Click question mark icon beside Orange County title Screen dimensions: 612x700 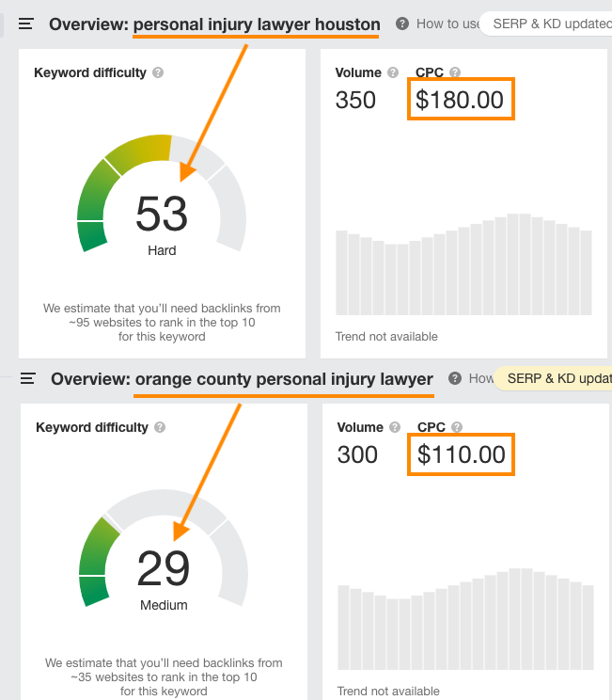pos(455,378)
